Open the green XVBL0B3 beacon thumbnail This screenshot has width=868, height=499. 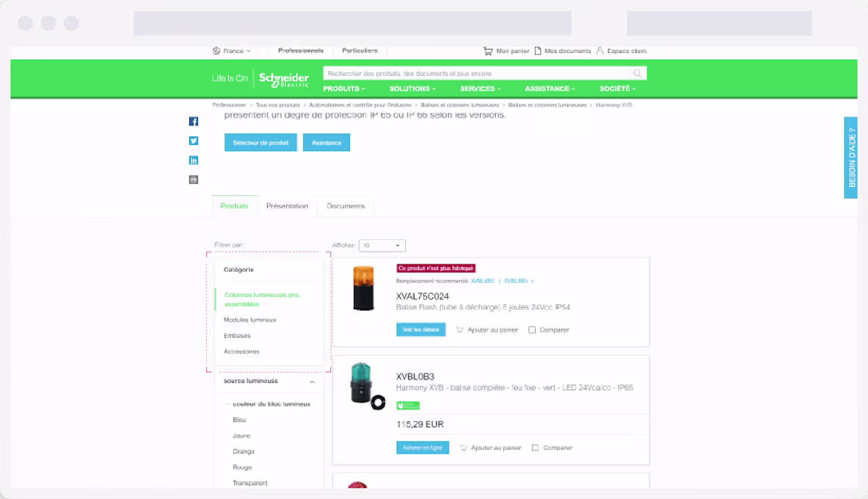pyautogui.click(x=367, y=386)
